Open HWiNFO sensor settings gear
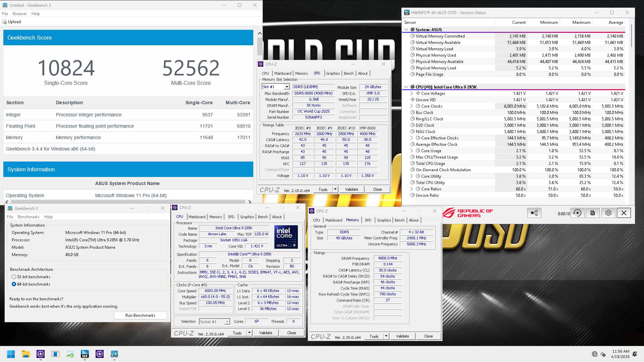This screenshot has height=362, width=644. [x=608, y=213]
